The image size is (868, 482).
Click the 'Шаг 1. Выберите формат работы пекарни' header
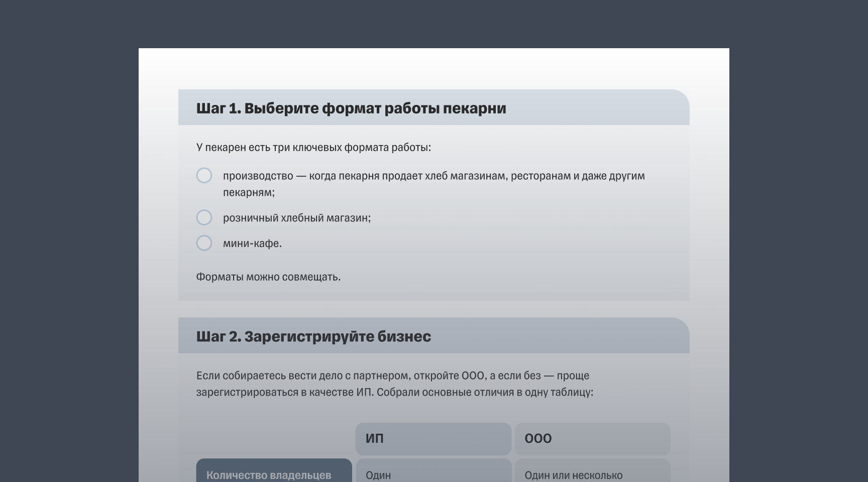point(351,108)
